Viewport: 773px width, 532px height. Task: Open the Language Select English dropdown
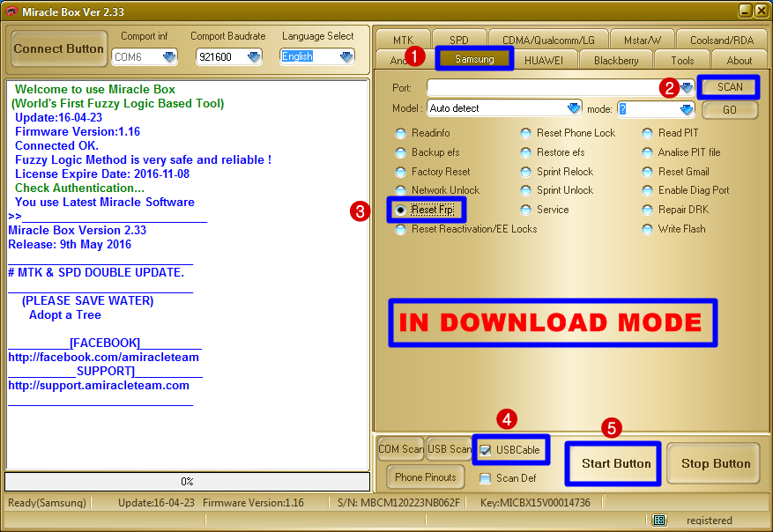click(x=346, y=56)
